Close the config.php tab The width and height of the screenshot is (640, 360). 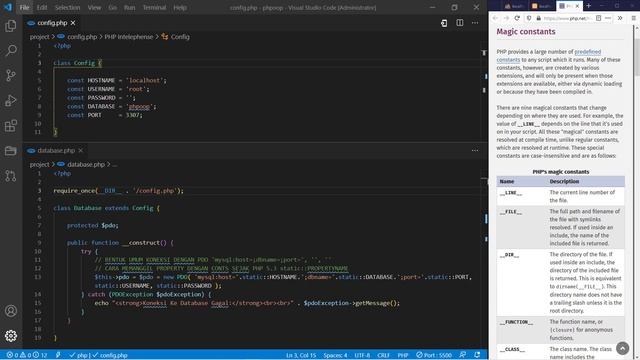(x=73, y=23)
